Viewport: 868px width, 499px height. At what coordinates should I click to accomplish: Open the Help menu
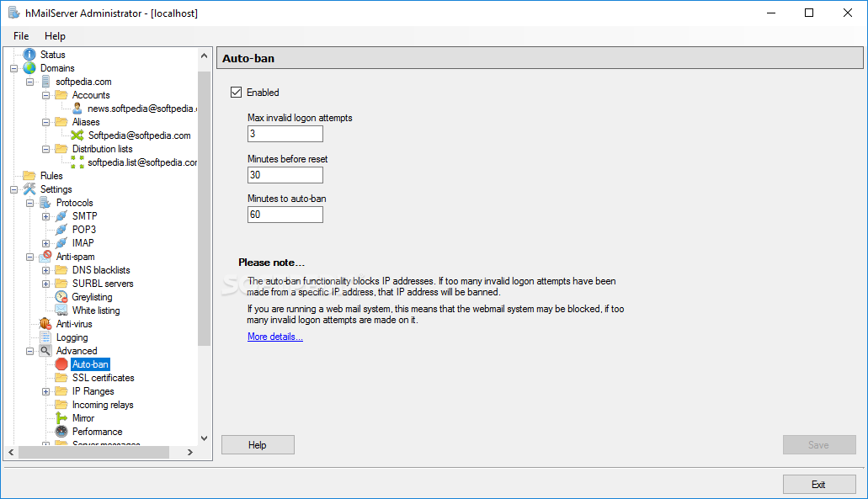55,36
